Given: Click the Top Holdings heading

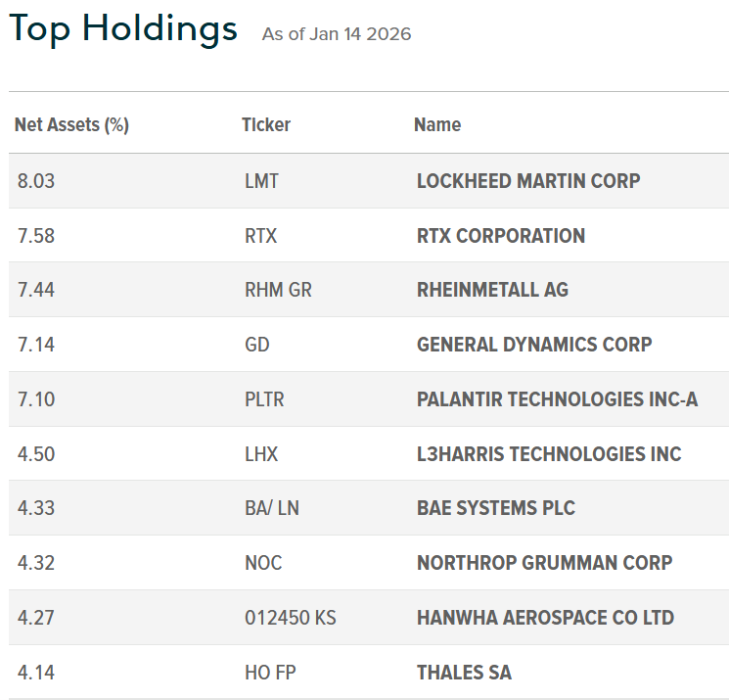Looking at the screenshot, I should [123, 28].
